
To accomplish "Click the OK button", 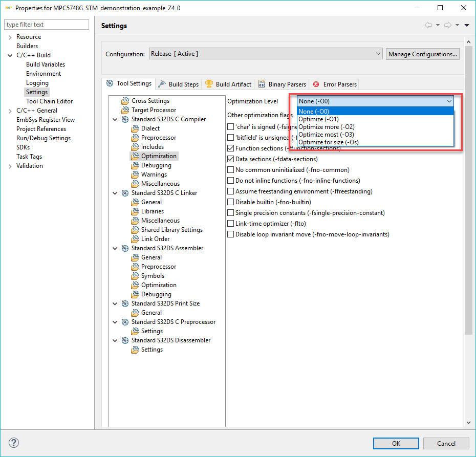I will click(396, 443).
